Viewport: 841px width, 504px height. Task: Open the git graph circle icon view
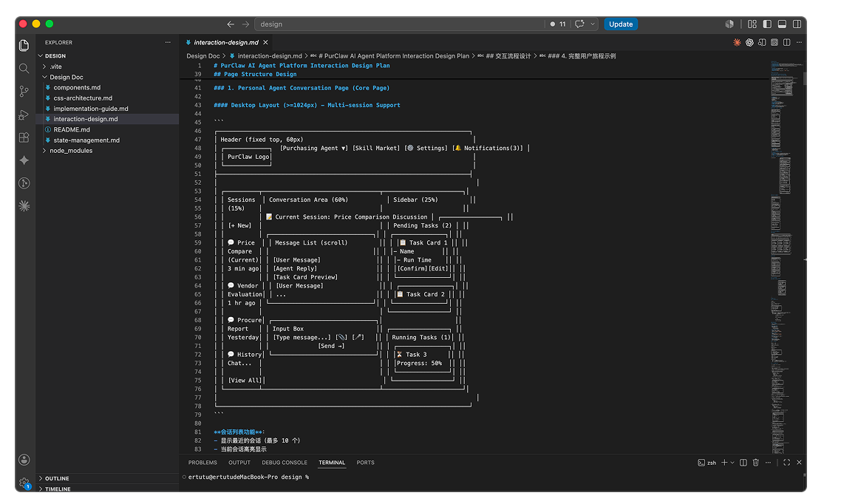coord(24,183)
